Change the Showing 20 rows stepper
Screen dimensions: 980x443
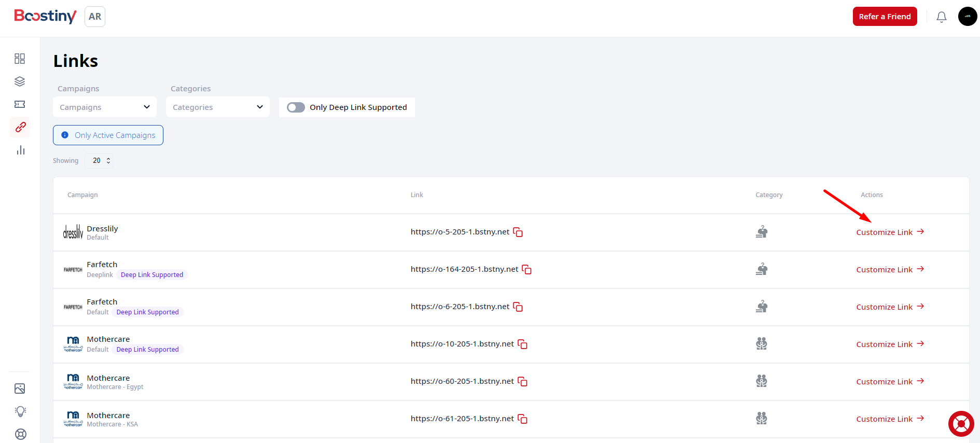[x=99, y=161]
